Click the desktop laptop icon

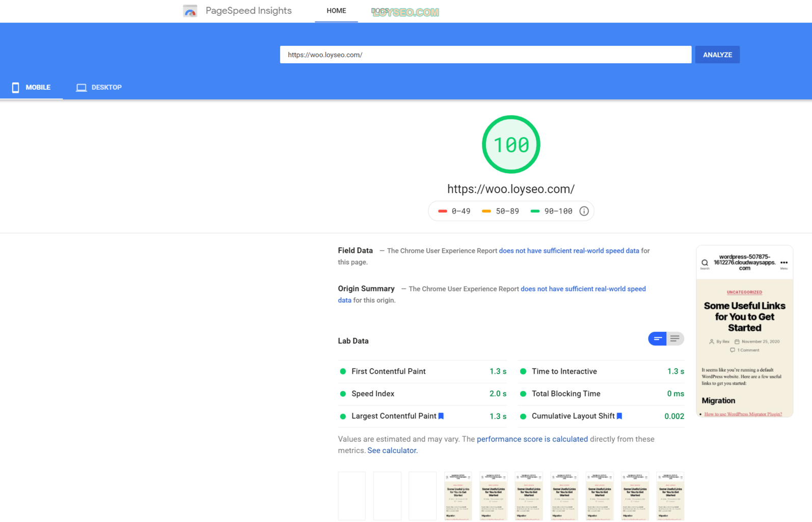pos(81,88)
